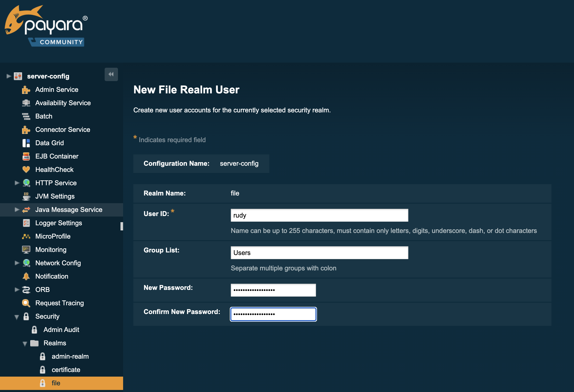Collapse the Security tree node
Viewport: 574px width, 392px height.
pos(17,317)
